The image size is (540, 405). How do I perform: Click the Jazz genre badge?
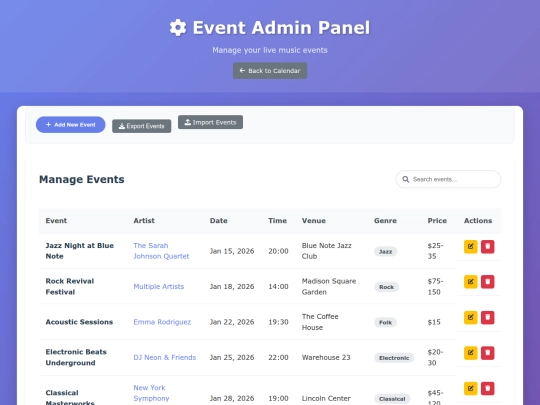386,251
